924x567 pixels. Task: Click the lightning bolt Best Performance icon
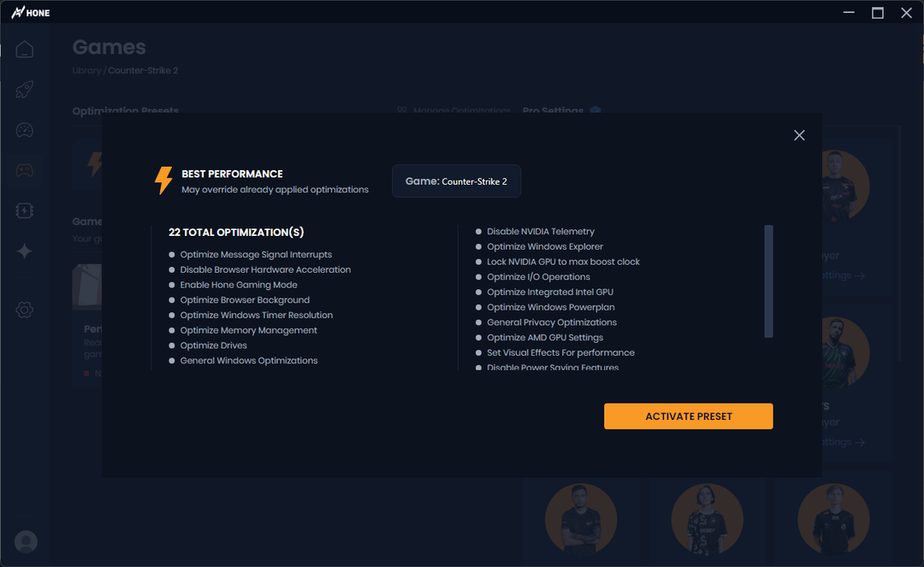(x=163, y=180)
